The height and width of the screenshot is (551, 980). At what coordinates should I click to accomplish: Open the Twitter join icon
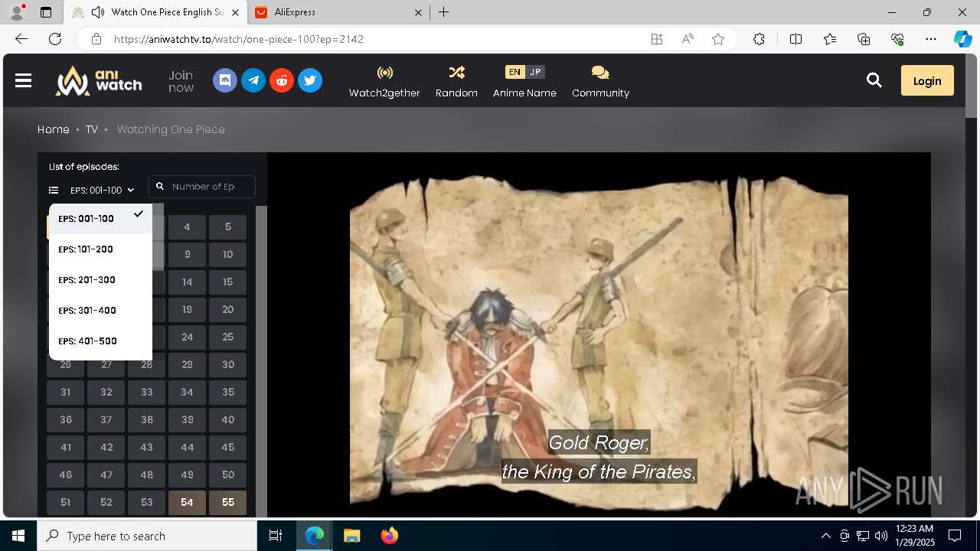[x=310, y=80]
